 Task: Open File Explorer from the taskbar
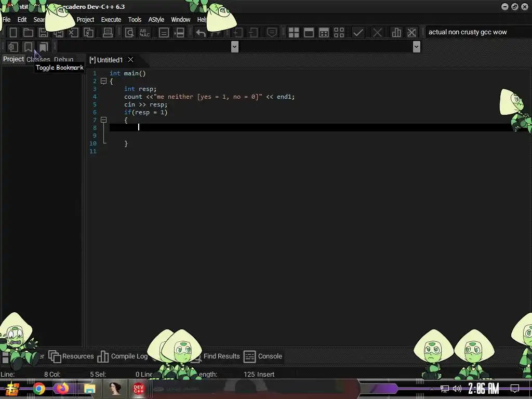click(89, 389)
